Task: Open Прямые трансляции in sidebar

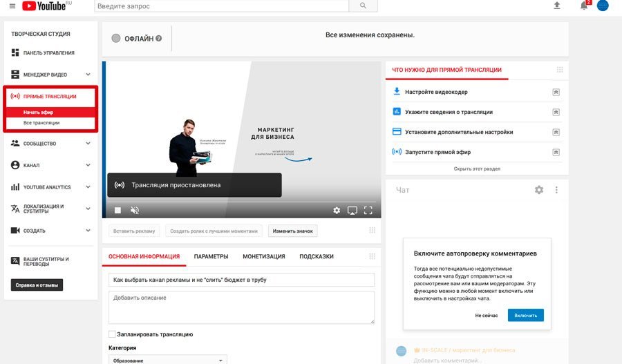Action: [50, 97]
